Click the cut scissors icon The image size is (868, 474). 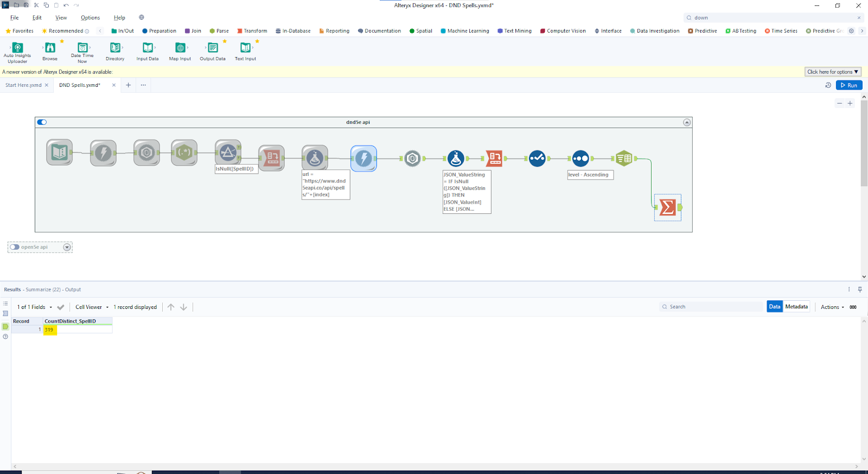pyautogui.click(x=36, y=5)
